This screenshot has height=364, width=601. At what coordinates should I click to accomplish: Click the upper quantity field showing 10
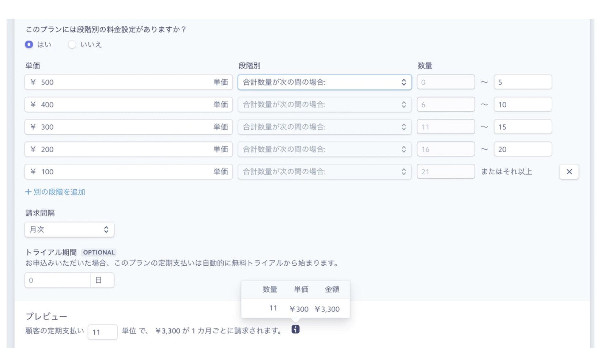523,105
